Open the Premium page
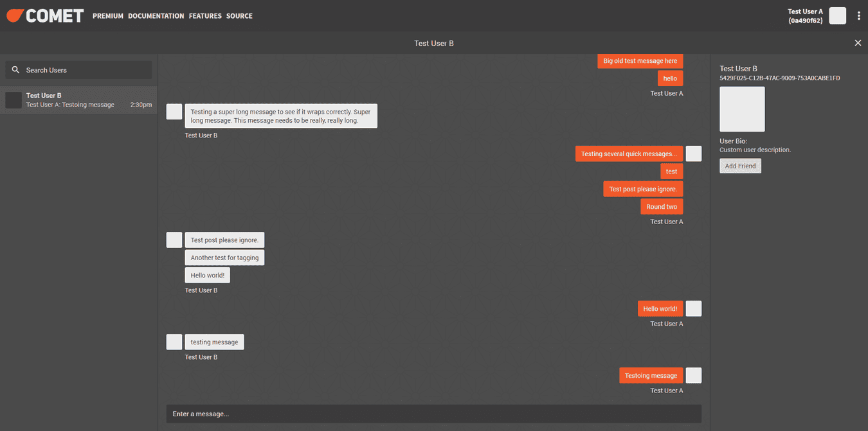This screenshot has width=868, height=431. [108, 16]
